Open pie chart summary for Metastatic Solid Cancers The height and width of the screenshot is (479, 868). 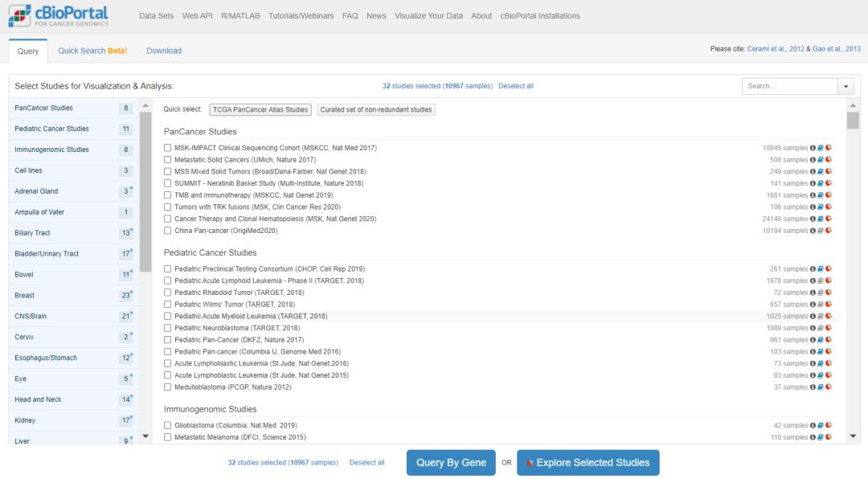point(829,160)
